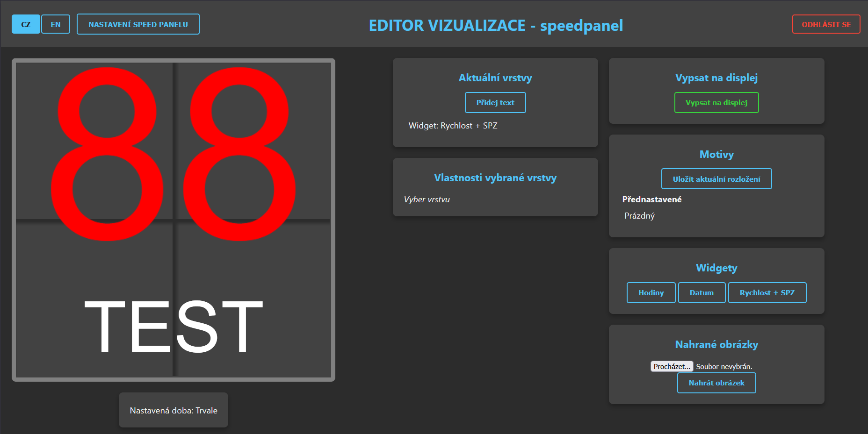
Task: Click the Vyber vrstvu placeholder text
Action: coord(427,199)
